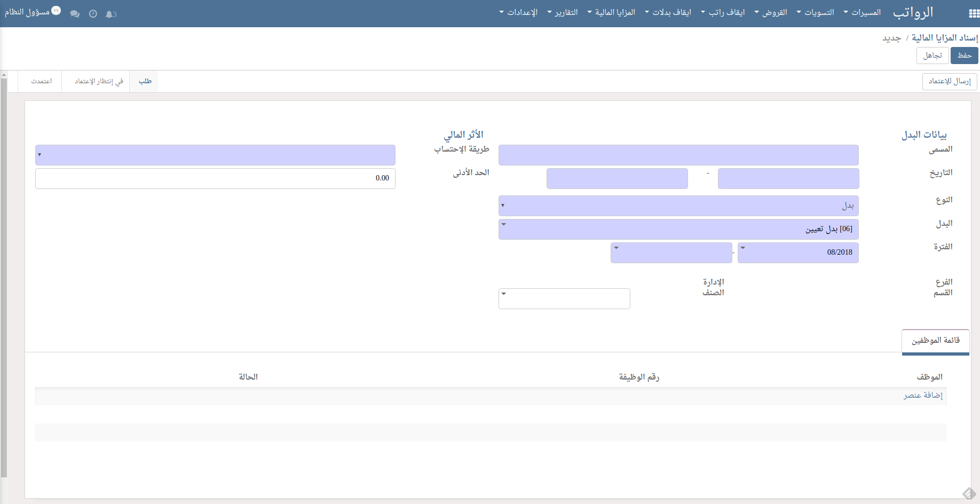Image resolution: width=980 pixels, height=504 pixels.
Task: Open the clock activities icon
Action: (93, 14)
